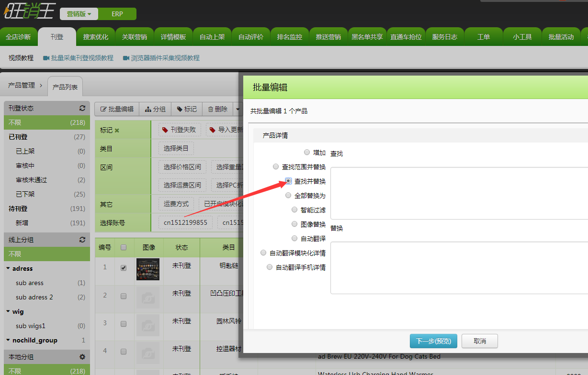Open 本地分组 settings gear

coord(82,357)
